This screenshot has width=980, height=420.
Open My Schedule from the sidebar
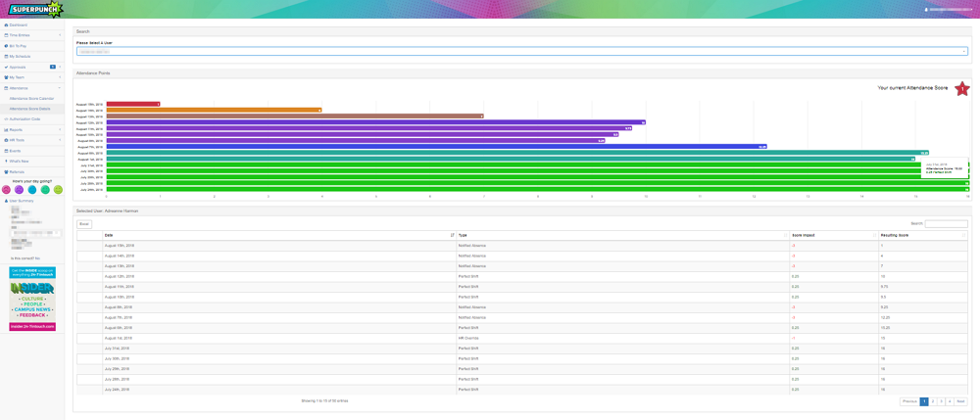(x=21, y=56)
